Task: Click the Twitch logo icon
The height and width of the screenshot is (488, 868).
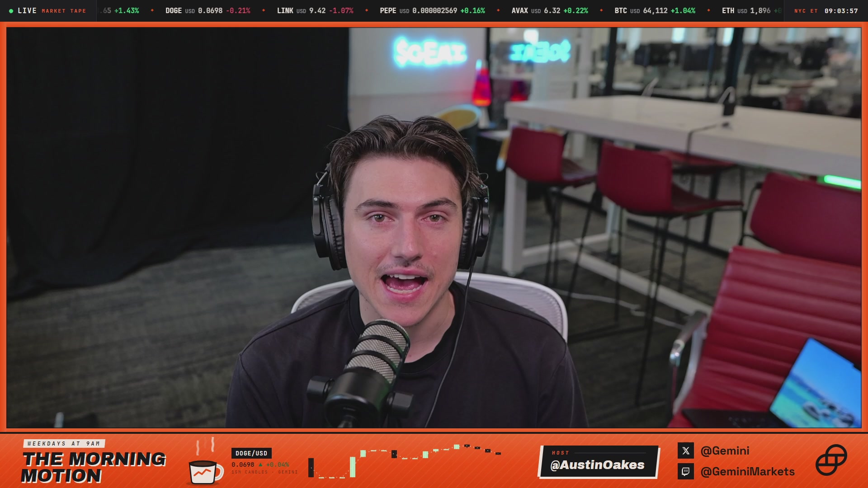Action: click(686, 471)
